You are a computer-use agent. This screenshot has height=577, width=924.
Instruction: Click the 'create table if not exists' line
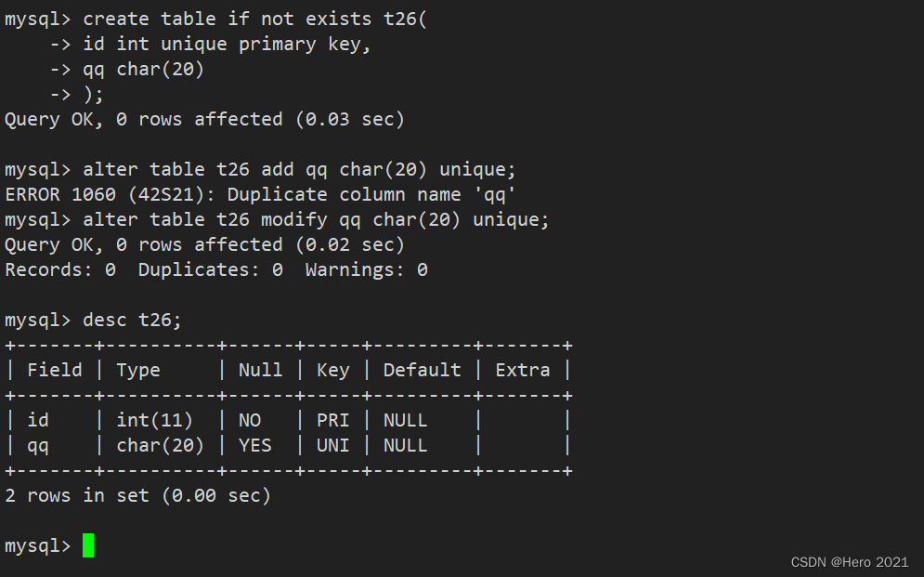[x=215, y=20]
